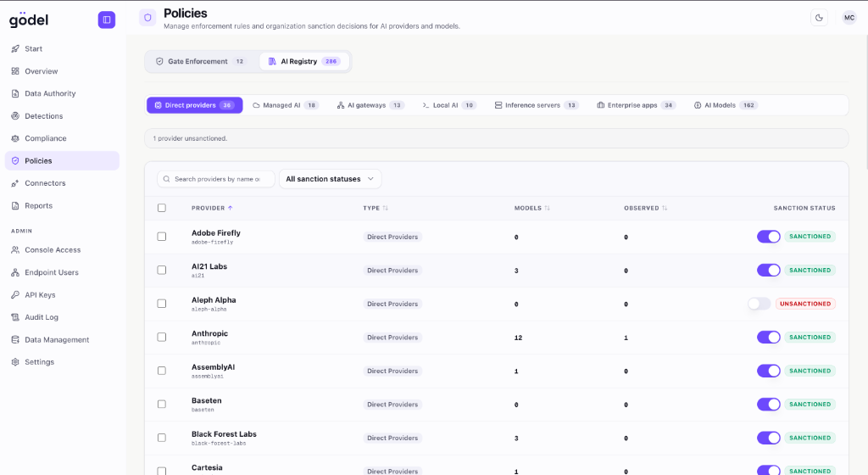Click the Data Management database icon

click(x=15, y=339)
